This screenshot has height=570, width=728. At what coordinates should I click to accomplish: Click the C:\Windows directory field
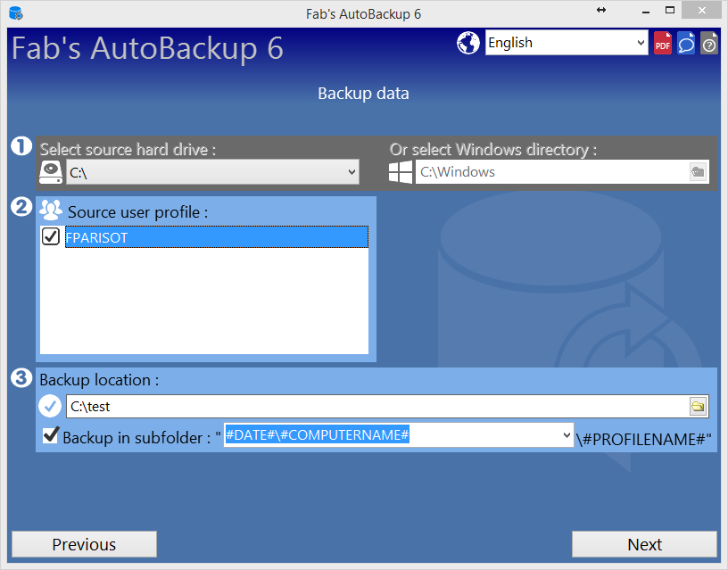pos(549,172)
